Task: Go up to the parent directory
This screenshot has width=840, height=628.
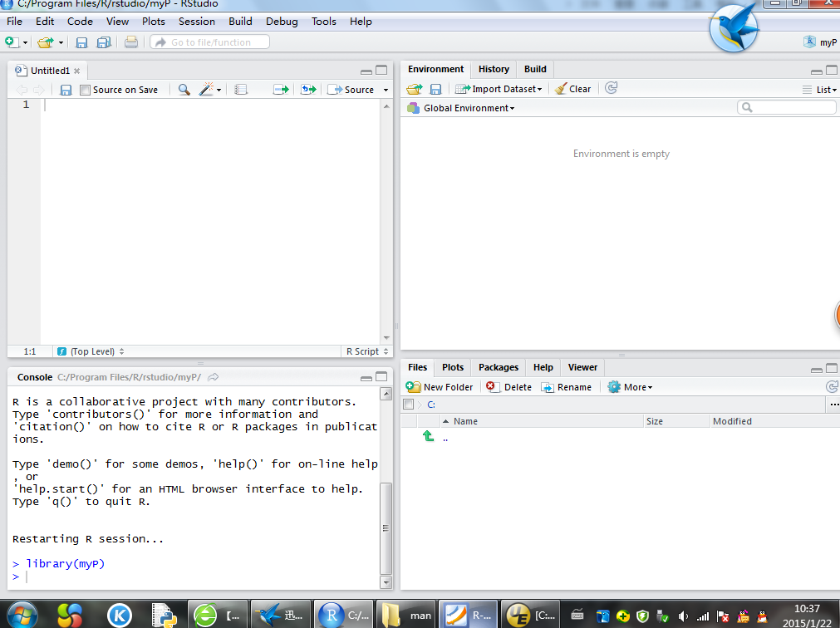Action: [x=428, y=436]
